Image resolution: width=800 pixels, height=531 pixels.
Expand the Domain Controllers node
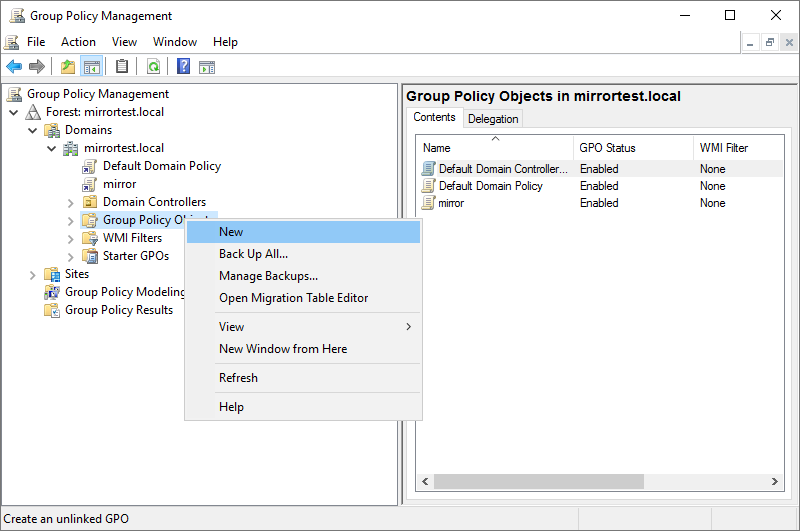(x=70, y=203)
